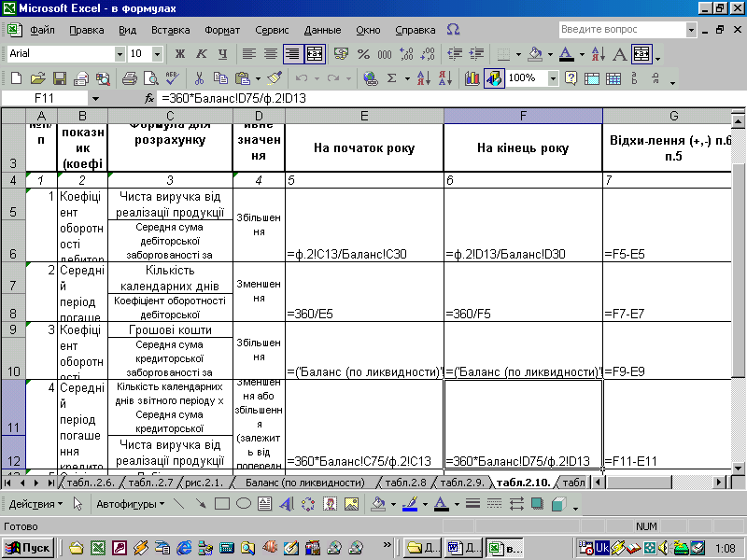Click AutoSum sigma button
Screen dimensions: 747x560
coord(391,78)
